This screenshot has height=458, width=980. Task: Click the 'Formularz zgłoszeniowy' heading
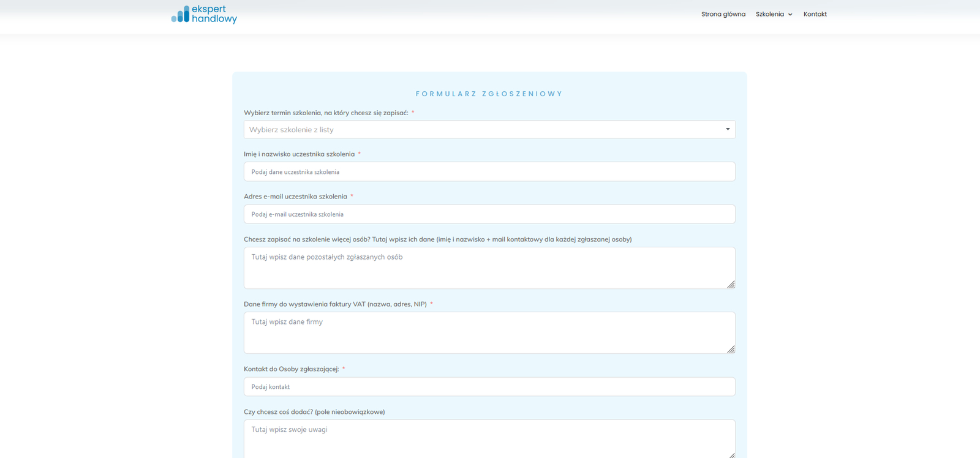coord(489,94)
